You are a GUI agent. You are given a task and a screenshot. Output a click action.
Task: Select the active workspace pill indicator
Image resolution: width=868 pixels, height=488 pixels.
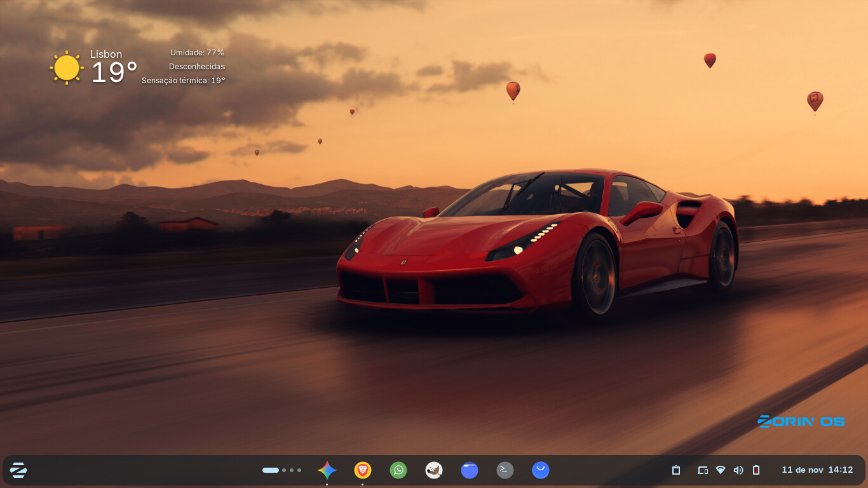click(271, 470)
